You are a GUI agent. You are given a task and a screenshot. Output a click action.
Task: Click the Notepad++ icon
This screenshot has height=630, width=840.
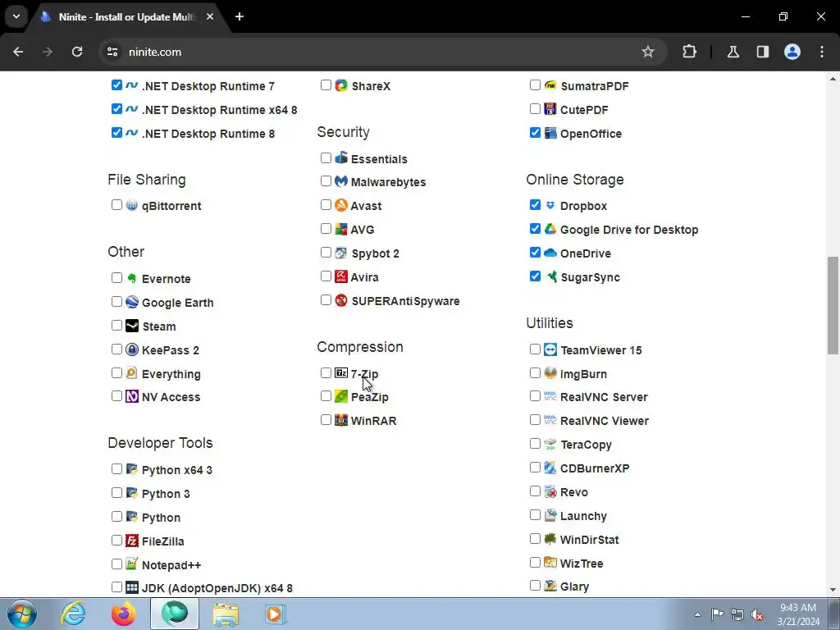(132, 564)
